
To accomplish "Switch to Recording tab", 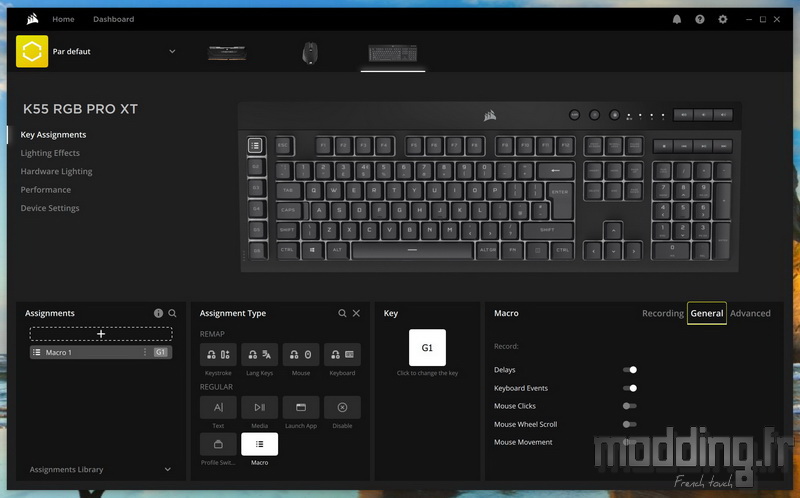I will click(663, 313).
